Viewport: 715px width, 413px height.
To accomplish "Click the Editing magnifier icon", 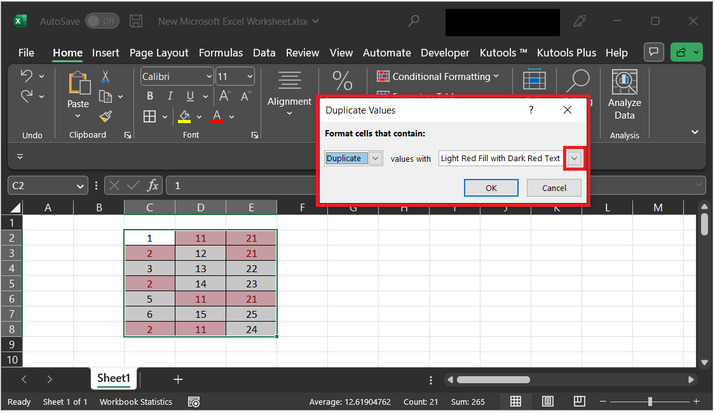I will [x=578, y=81].
